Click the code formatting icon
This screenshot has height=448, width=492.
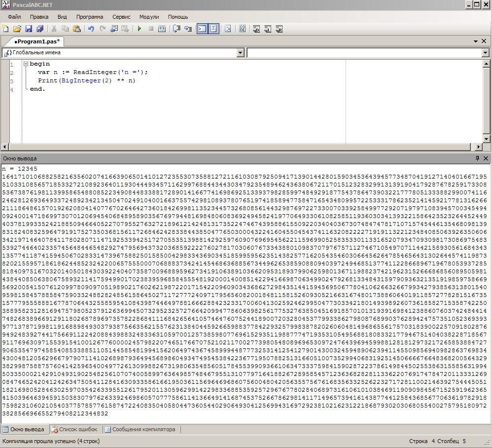point(228,29)
